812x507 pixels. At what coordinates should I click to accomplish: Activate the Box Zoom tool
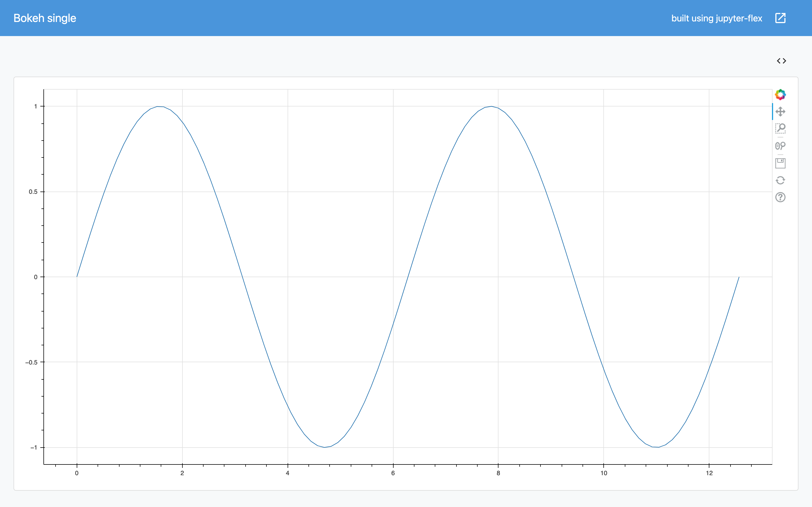[780, 128]
